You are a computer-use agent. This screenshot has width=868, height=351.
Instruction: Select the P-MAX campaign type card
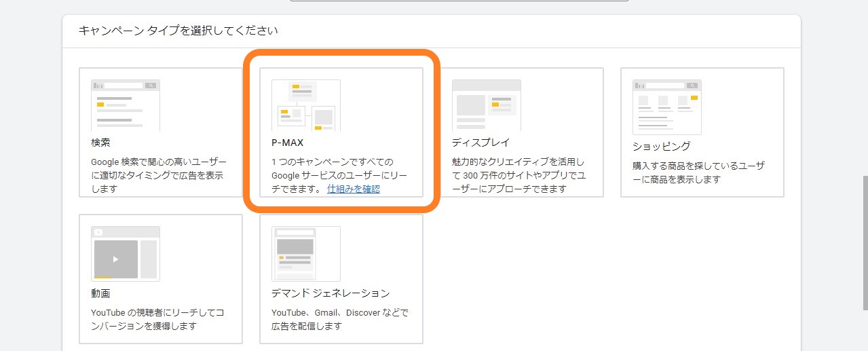341,132
